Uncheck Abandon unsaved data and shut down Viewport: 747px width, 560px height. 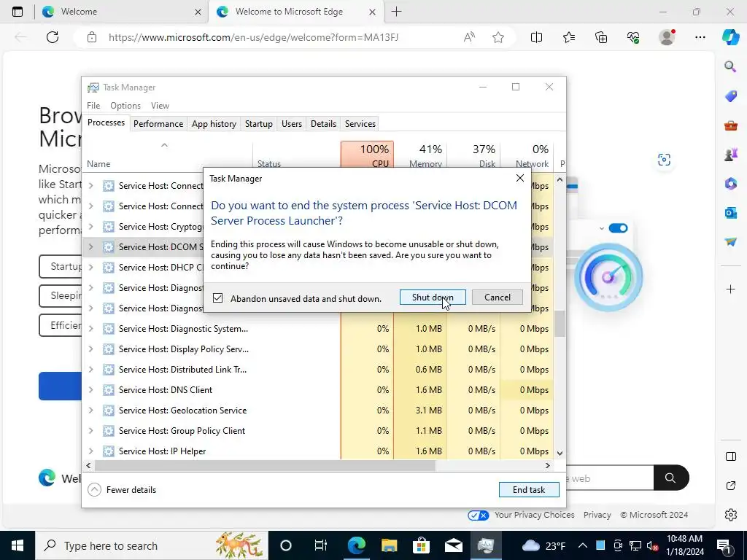217,298
